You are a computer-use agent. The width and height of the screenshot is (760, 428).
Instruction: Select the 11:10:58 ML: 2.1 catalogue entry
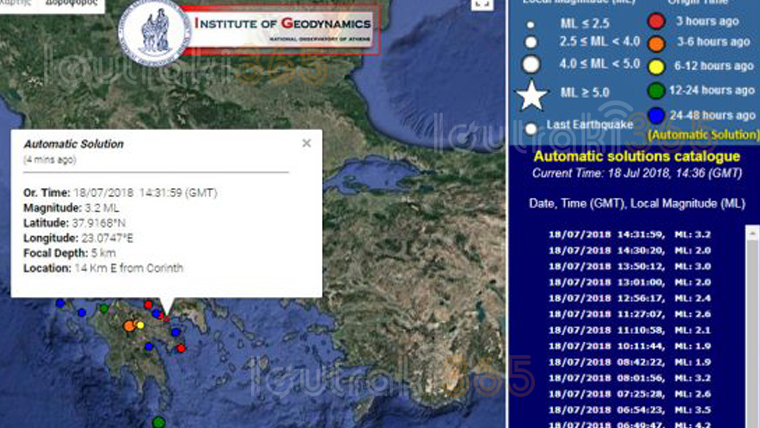point(629,331)
